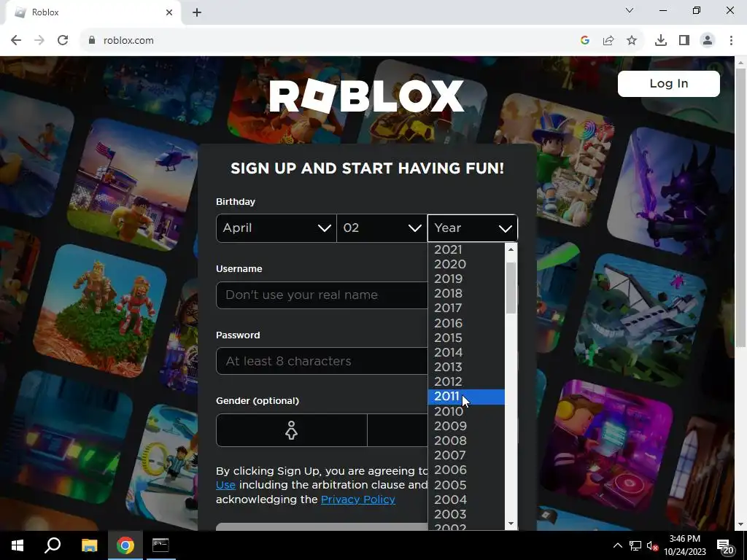The width and height of the screenshot is (747, 560).
Task: Click the browser back arrow
Action: (x=16, y=41)
